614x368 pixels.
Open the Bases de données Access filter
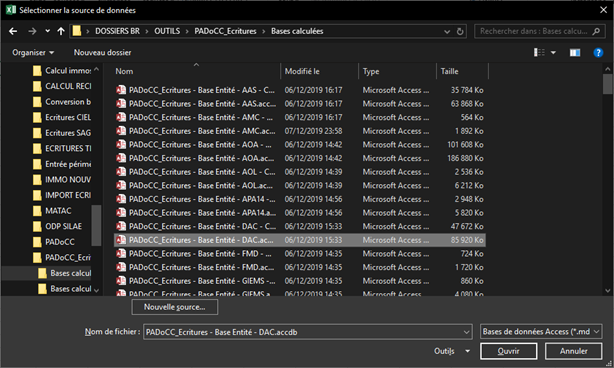click(x=541, y=332)
